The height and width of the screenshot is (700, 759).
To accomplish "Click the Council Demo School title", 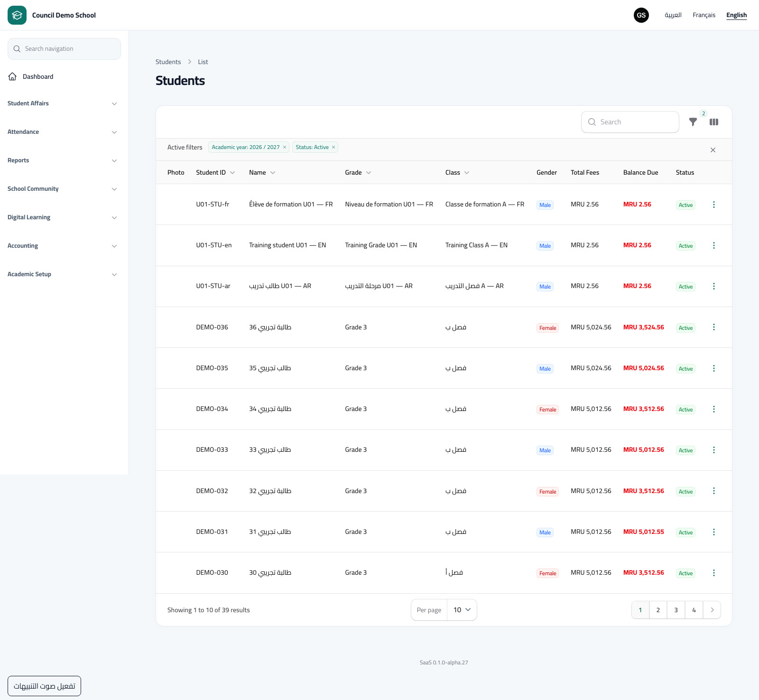I will (x=64, y=15).
